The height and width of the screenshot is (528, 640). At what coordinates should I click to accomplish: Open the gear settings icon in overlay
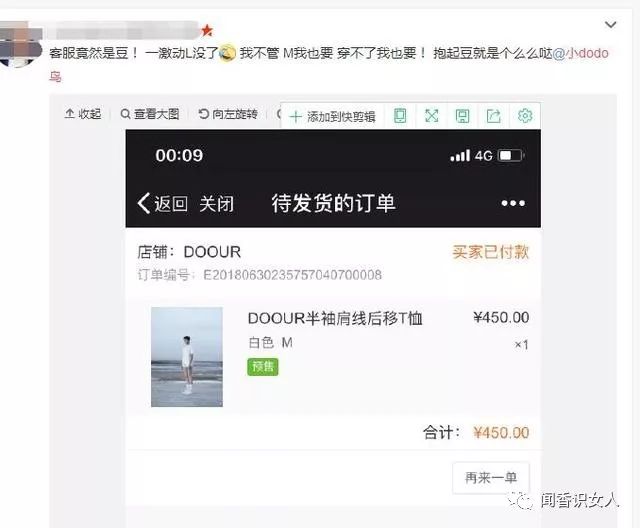click(525, 116)
